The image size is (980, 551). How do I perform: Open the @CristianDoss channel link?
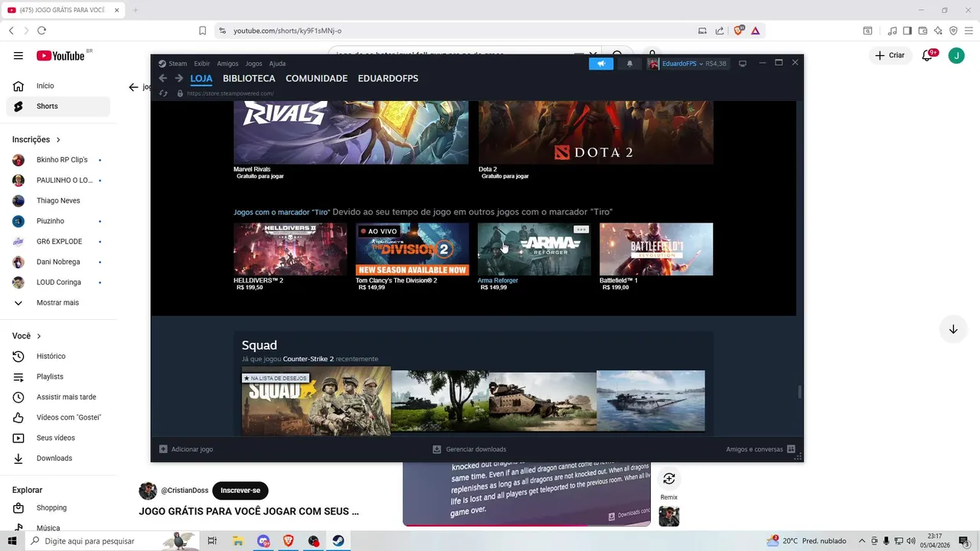pyautogui.click(x=185, y=491)
